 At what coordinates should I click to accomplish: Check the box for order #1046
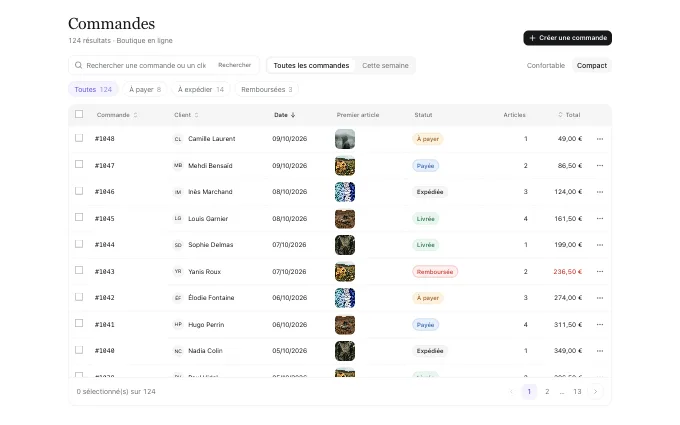(79, 191)
